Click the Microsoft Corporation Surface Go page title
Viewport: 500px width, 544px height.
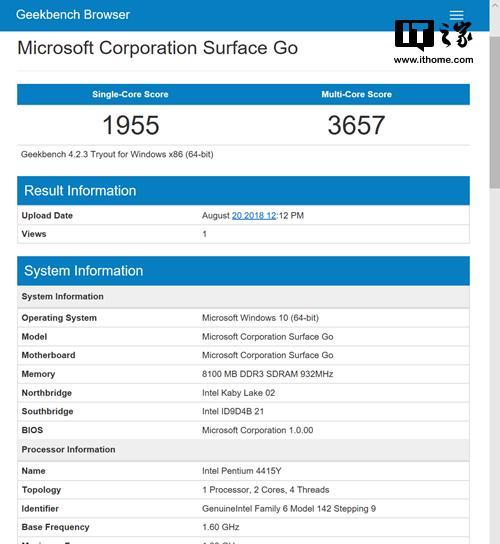pos(158,48)
